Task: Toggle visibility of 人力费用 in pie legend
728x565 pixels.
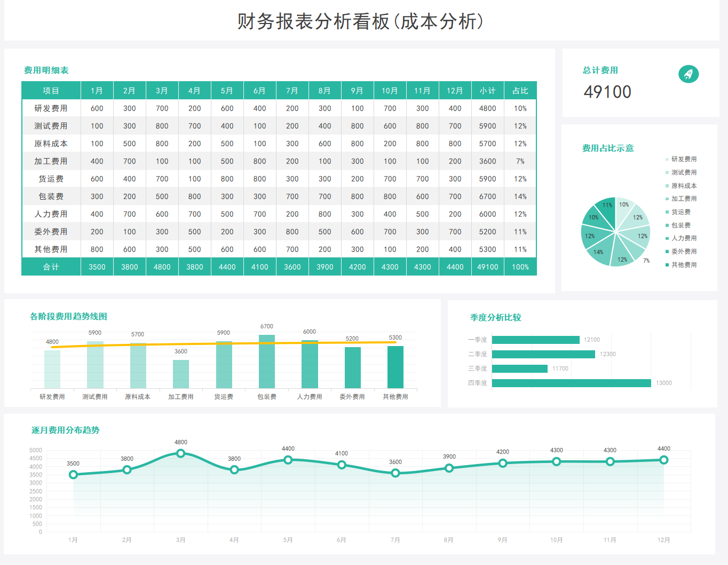Action: click(684, 238)
